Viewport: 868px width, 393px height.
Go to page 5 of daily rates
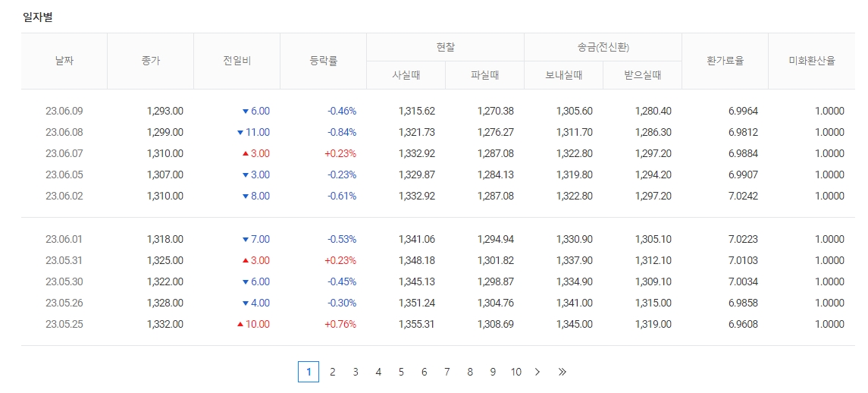point(401,372)
